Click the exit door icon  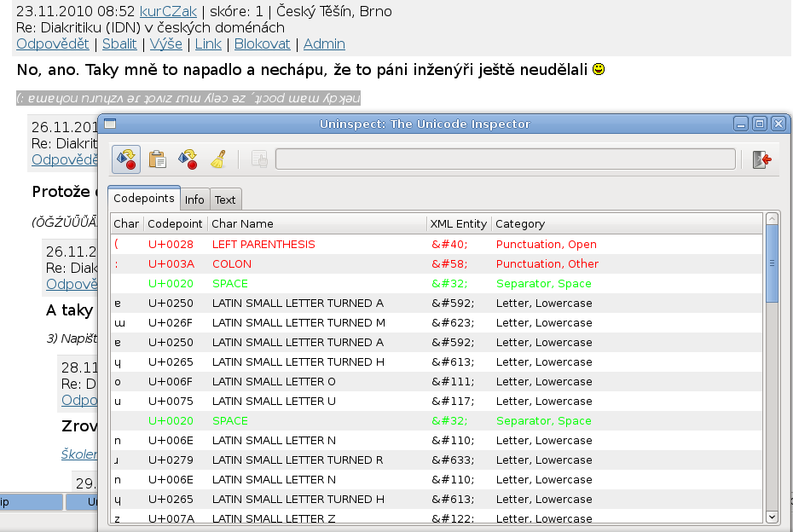pos(761,159)
